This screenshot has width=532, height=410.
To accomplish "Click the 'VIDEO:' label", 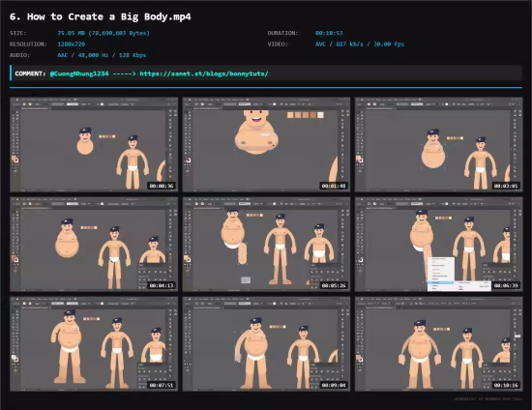I will 278,44.
